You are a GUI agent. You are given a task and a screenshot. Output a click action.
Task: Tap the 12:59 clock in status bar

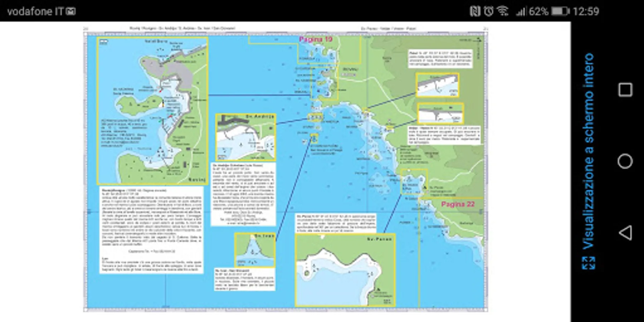click(x=586, y=11)
